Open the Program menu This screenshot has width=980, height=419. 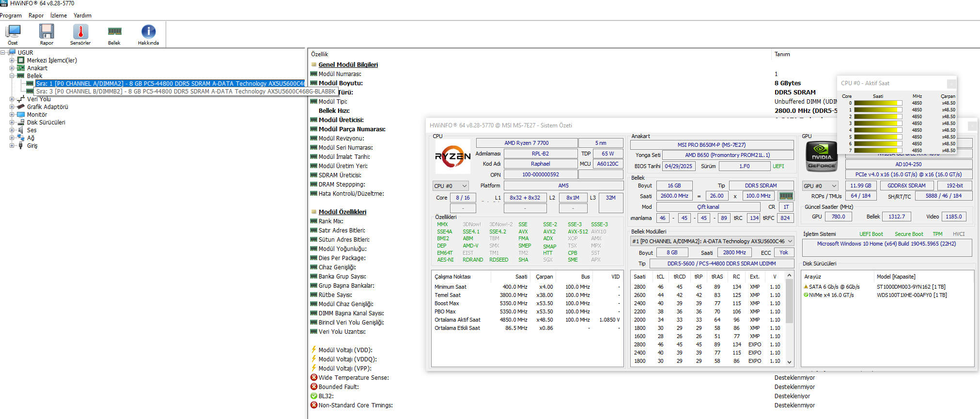11,16
